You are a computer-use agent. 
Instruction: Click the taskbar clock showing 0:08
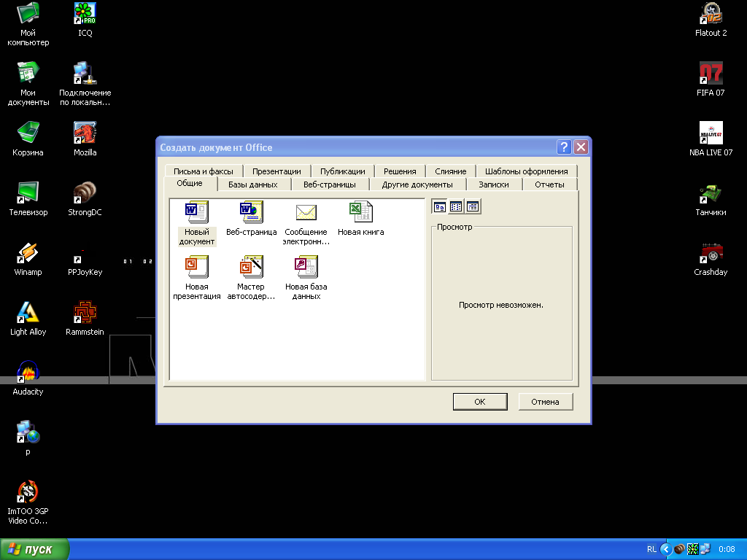point(727,550)
